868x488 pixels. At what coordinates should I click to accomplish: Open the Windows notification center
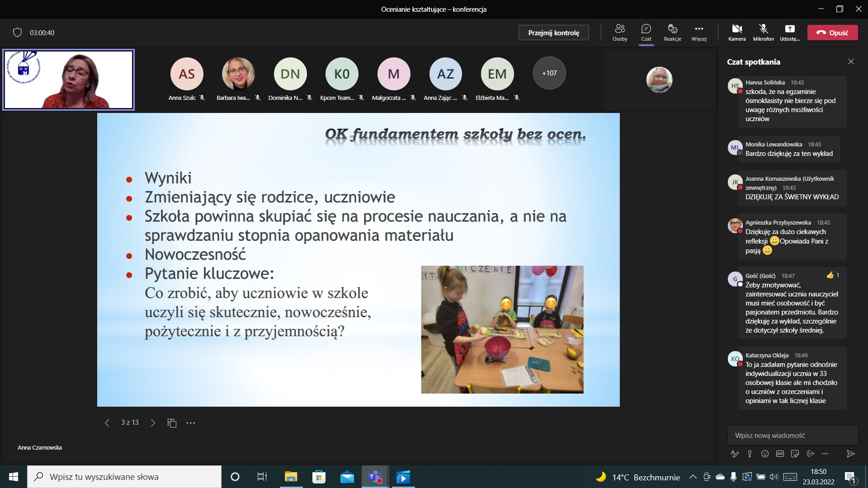pyautogui.click(x=850, y=477)
